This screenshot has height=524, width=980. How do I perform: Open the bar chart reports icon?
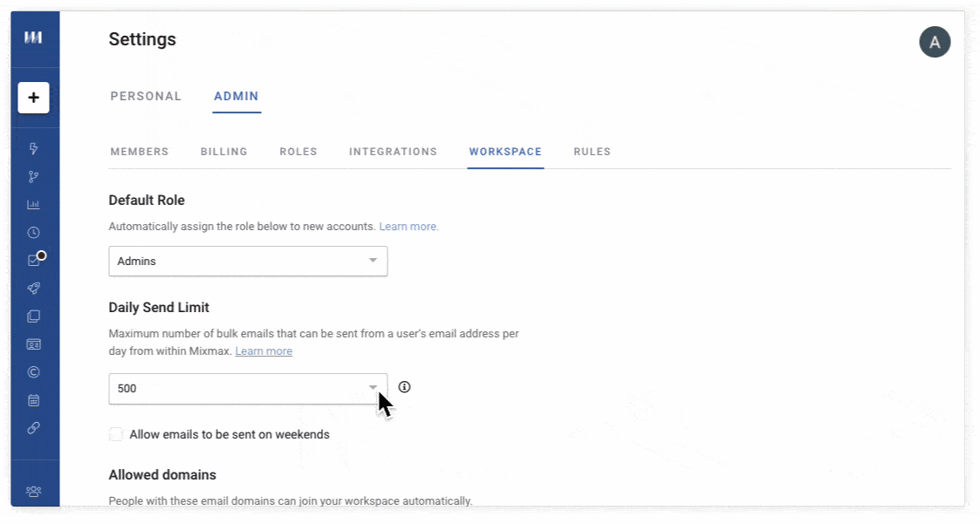34,204
